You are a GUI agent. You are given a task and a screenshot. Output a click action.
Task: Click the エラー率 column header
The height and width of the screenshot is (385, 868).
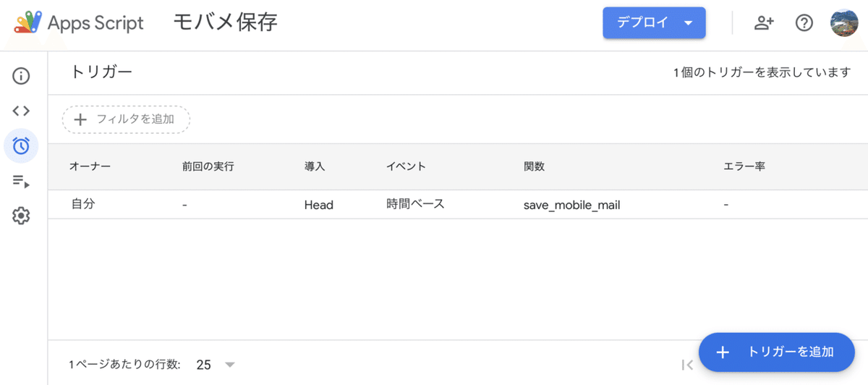744,166
